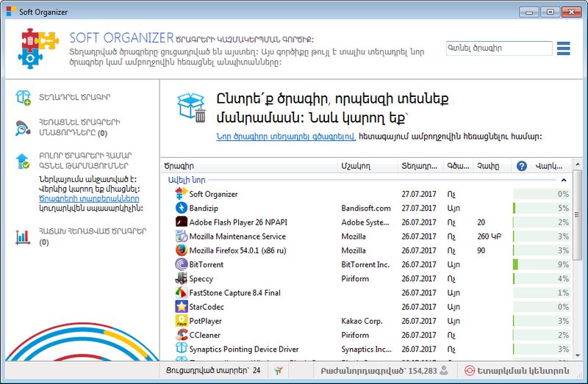Select the Mozilla Firefox 54.0.1 row name
The width and height of the screenshot is (588, 384).
(x=237, y=250)
